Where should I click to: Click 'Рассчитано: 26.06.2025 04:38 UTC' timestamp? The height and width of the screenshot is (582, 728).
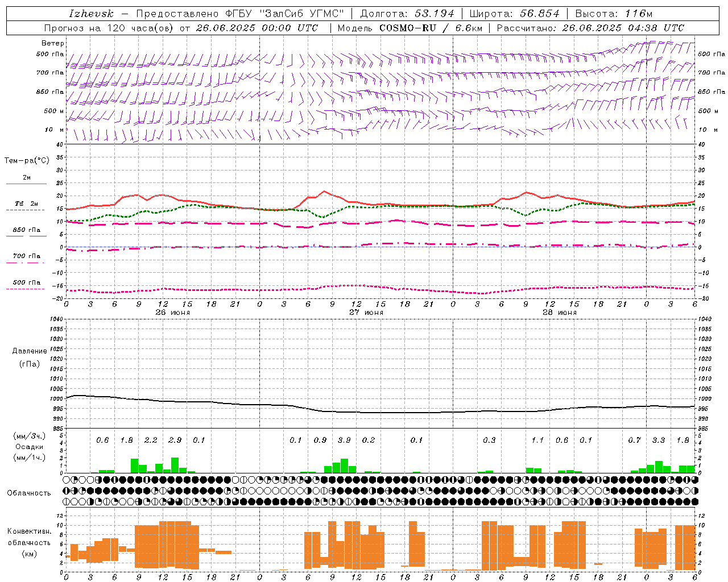point(590,28)
